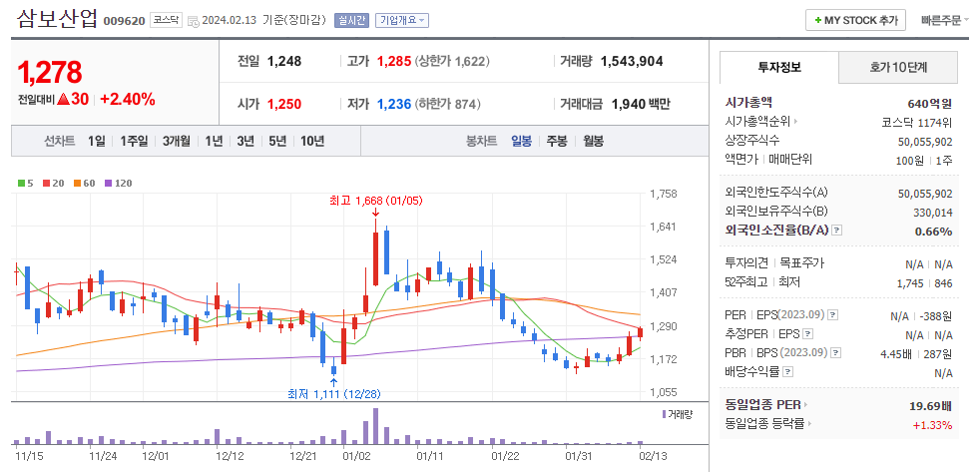Click the 최저 1,111 (12/28) chart marker

(x=333, y=394)
